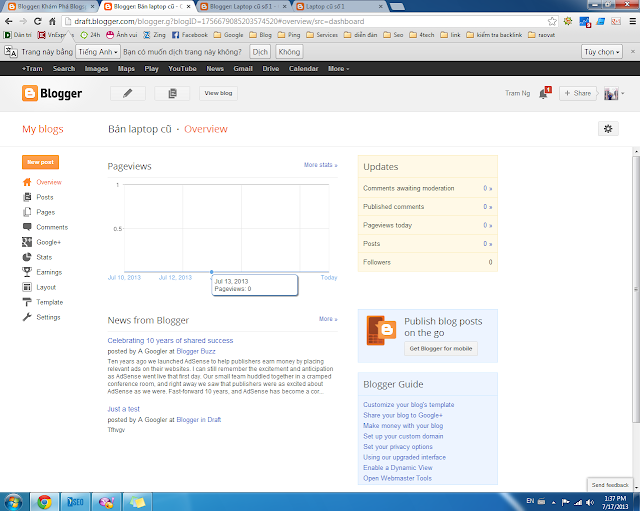The height and width of the screenshot is (511, 640).
Task: Open Customize your blog's template guide
Action: click(x=409, y=404)
